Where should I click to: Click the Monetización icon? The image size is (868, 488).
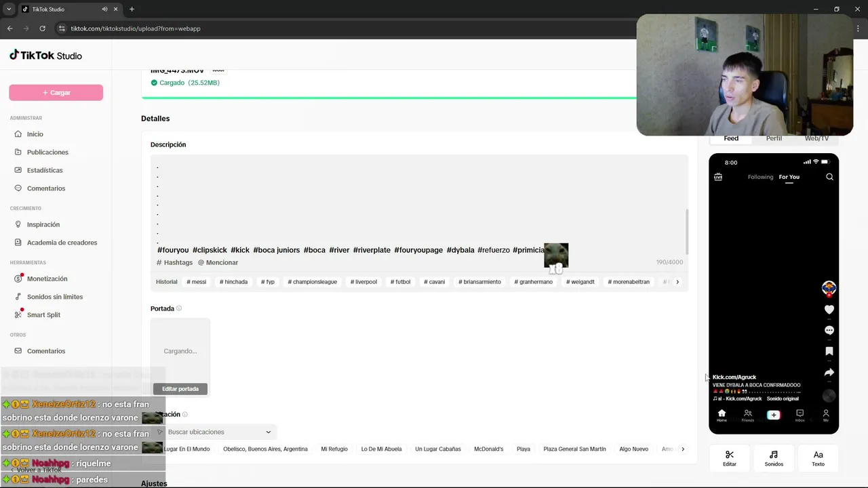[18, 279]
